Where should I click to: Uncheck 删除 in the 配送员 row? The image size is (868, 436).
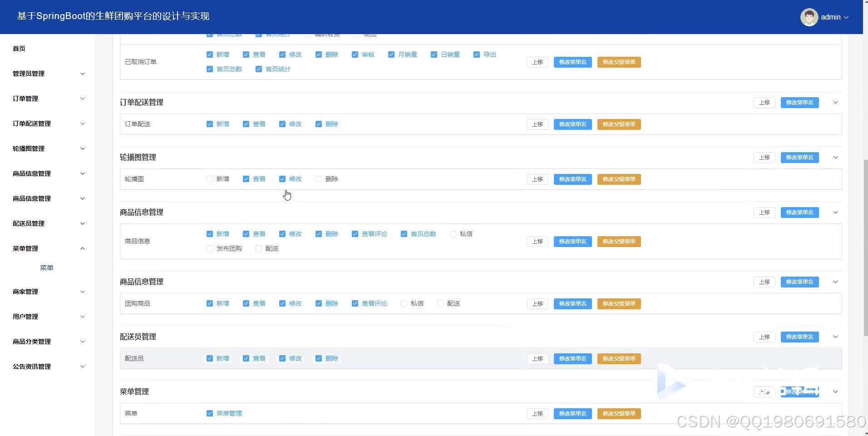(318, 358)
